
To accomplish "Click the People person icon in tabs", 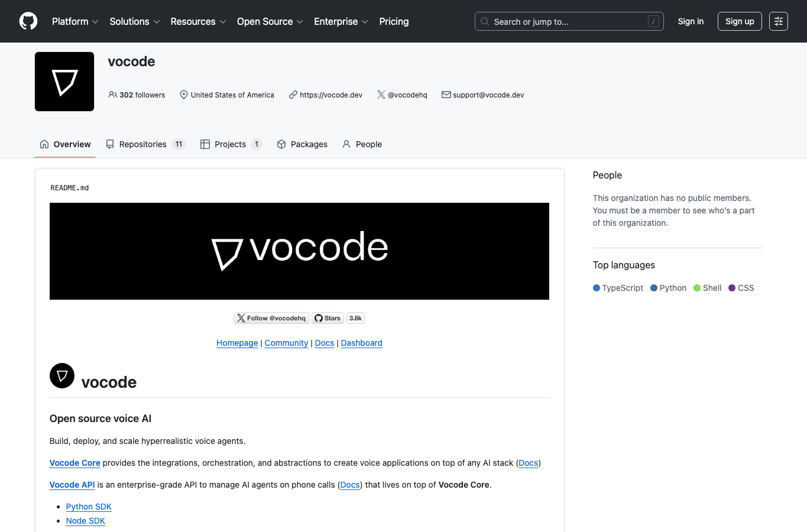I will pos(346,144).
